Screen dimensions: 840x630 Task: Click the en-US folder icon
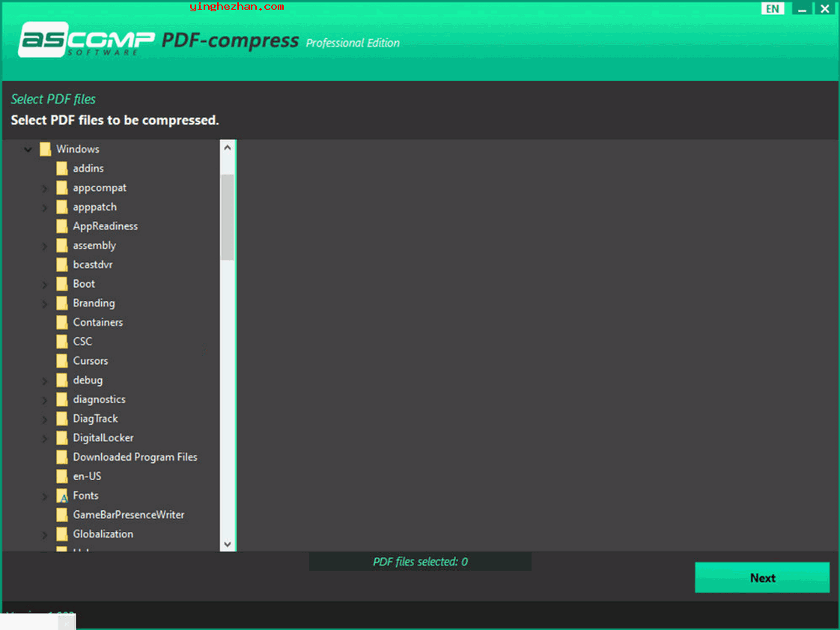click(x=62, y=476)
